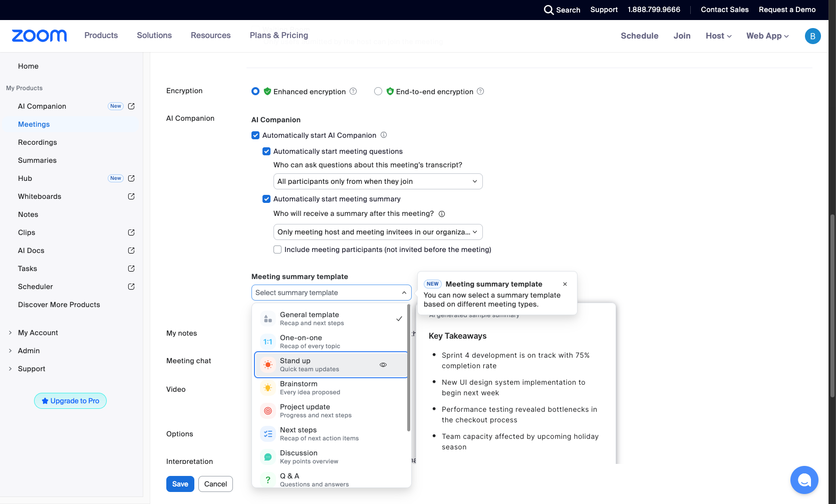Go to Plans & Pricing
This screenshot has height=504, width=836.
pyautogui.click(x=279, y=35)
